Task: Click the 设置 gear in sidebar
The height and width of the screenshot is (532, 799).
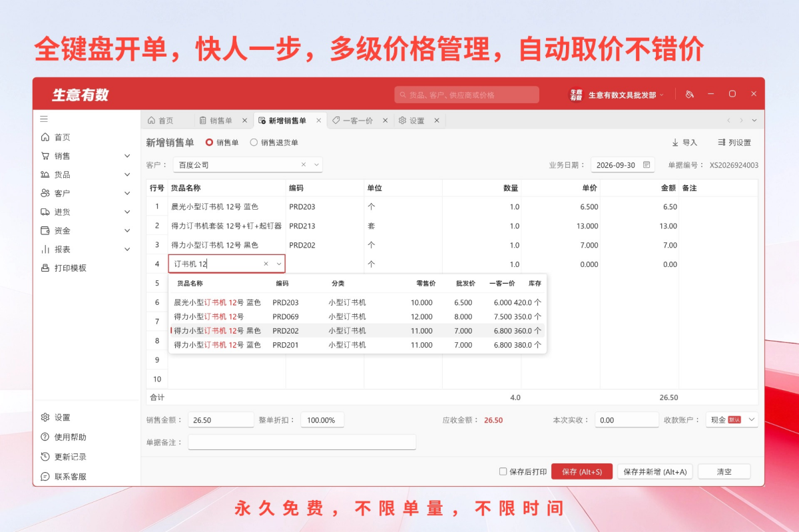Action: [x=45, y=417]
